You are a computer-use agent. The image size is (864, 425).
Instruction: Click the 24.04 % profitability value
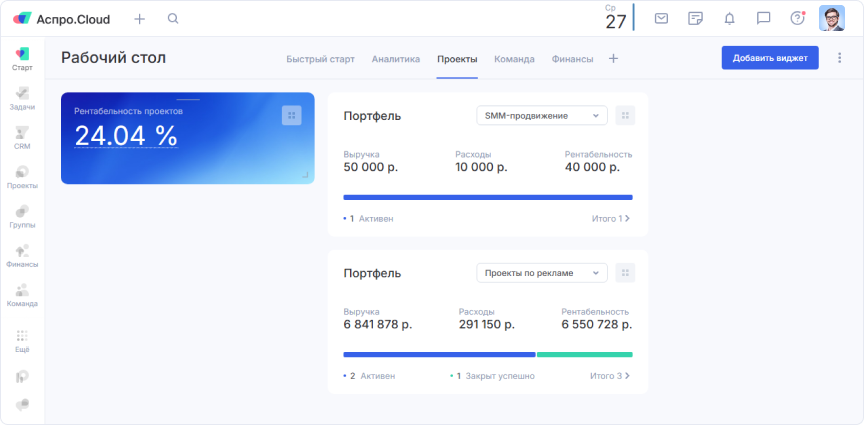tap(126, 136)
